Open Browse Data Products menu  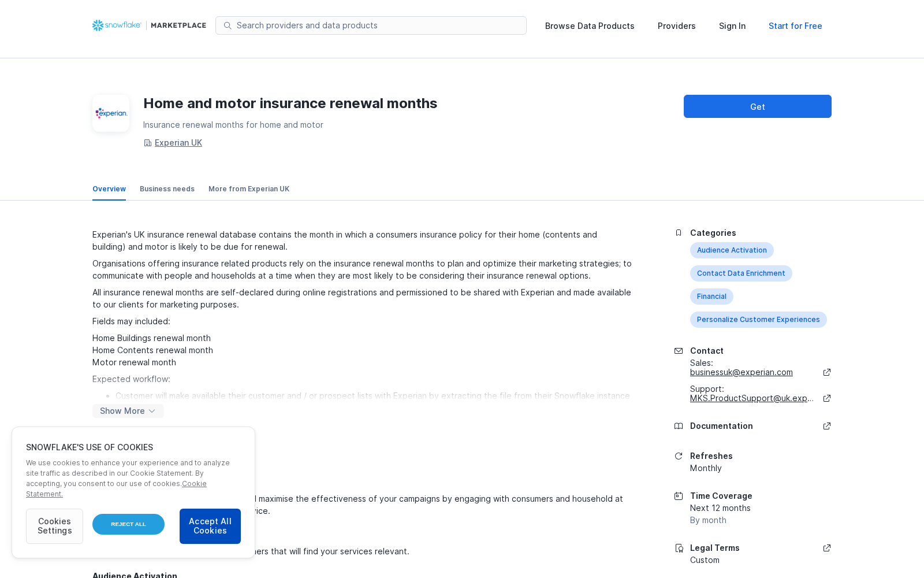[590, 26]
